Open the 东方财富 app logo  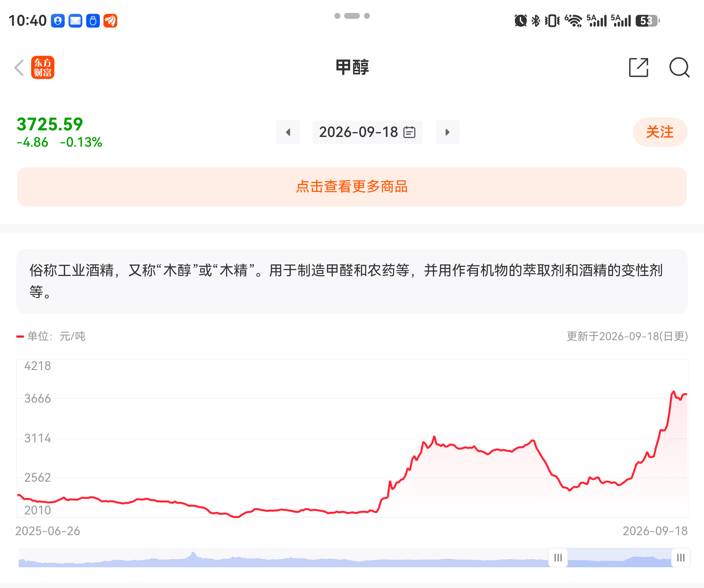(42, 67)
